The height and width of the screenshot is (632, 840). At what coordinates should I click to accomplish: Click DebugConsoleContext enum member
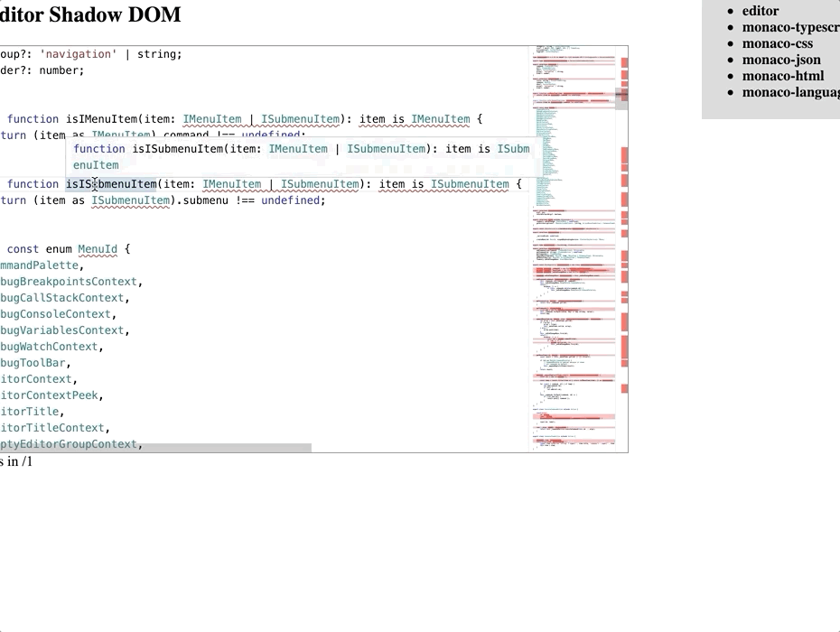pyautogui.click(x=56, y=314)
